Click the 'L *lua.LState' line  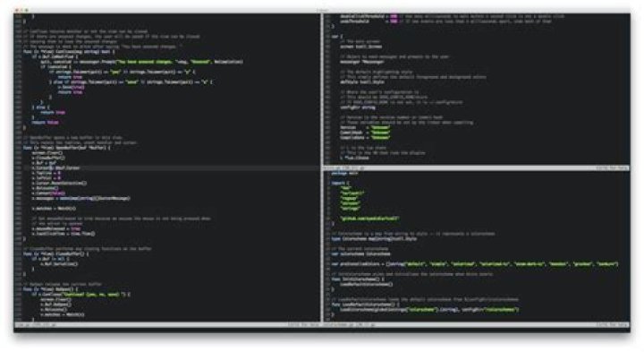tap(355, 158)
